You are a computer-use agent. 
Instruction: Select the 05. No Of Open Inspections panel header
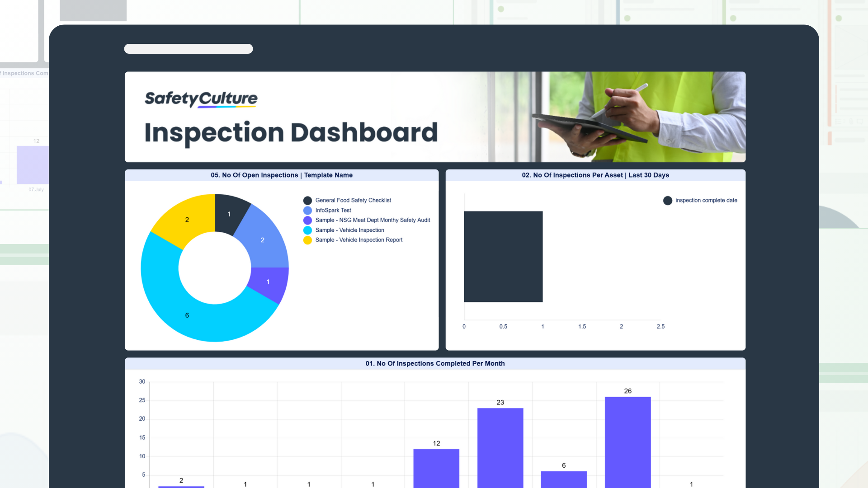coord(282,175)
